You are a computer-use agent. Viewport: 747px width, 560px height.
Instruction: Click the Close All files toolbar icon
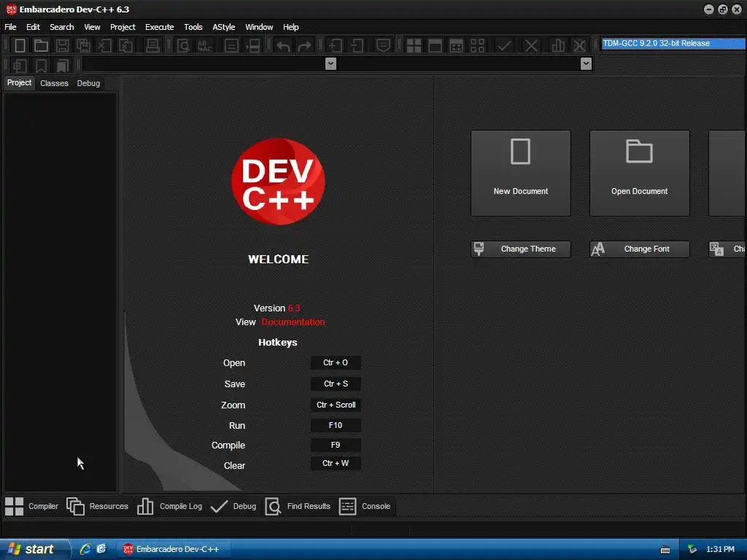coord(125,46)
